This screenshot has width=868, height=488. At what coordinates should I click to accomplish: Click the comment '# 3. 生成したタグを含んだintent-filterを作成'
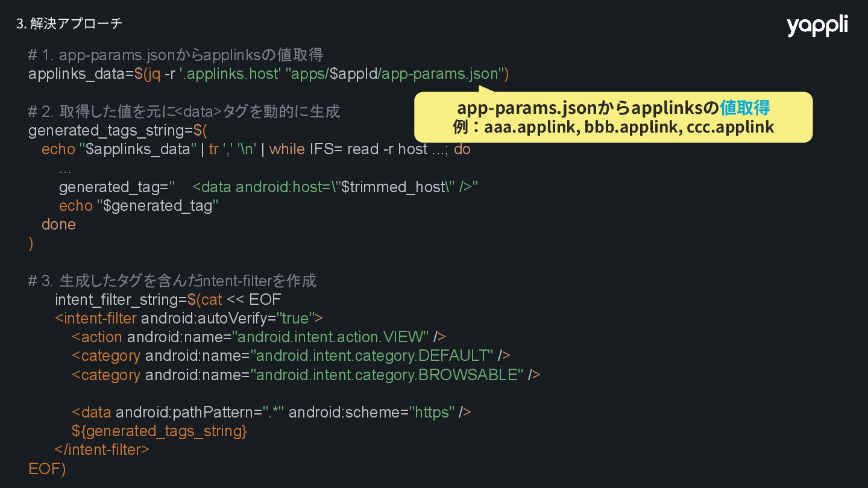pos(172,281)
